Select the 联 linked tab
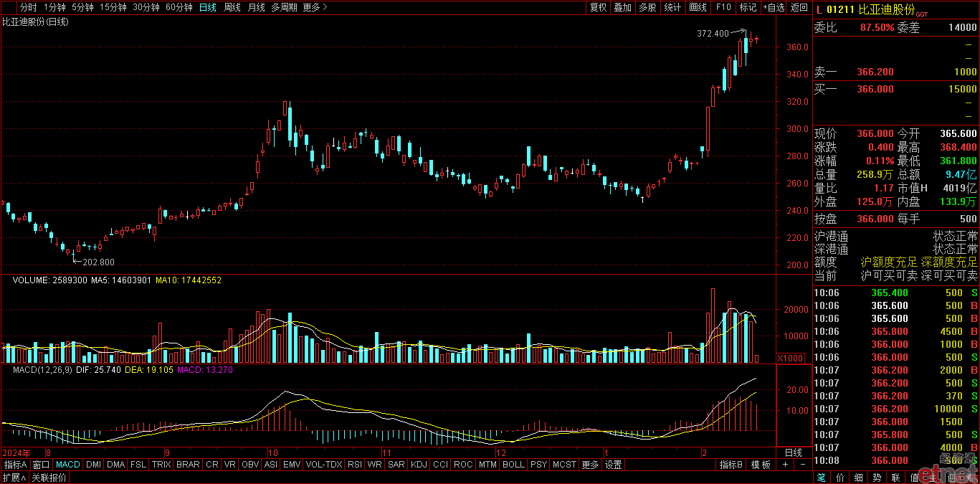980x484 pixels. [x=895, y=478]
